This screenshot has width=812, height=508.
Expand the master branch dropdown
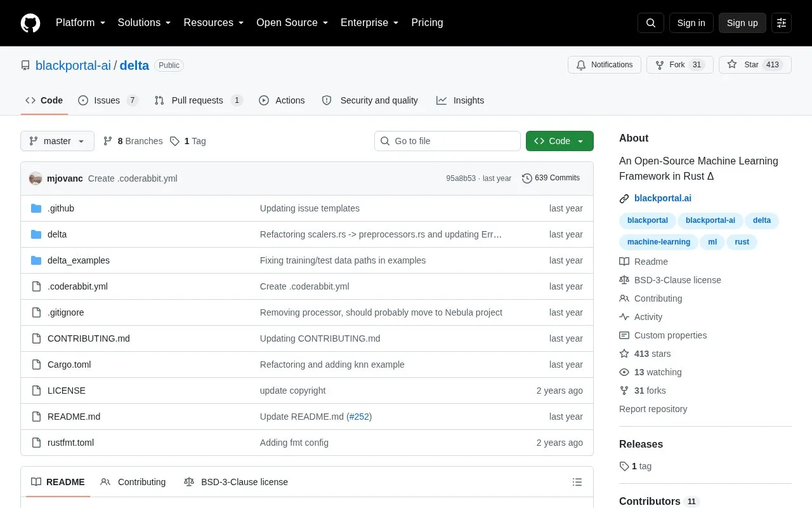tap(57, 141)
